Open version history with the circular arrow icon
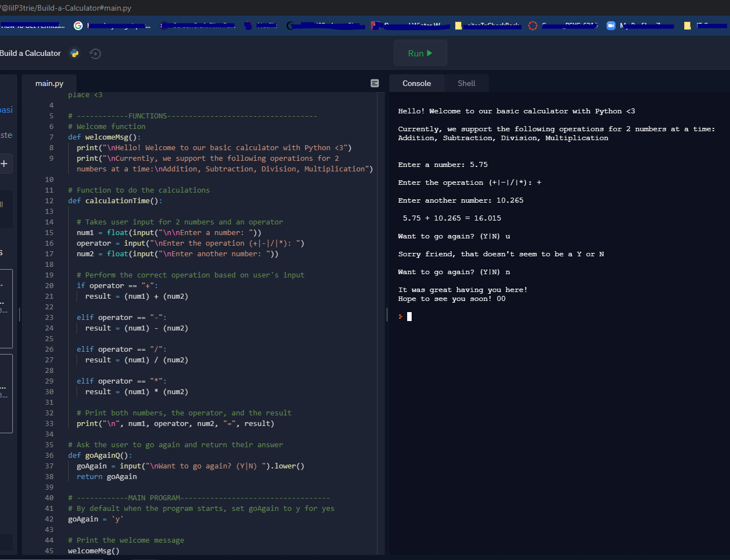 tap(95, 54)
